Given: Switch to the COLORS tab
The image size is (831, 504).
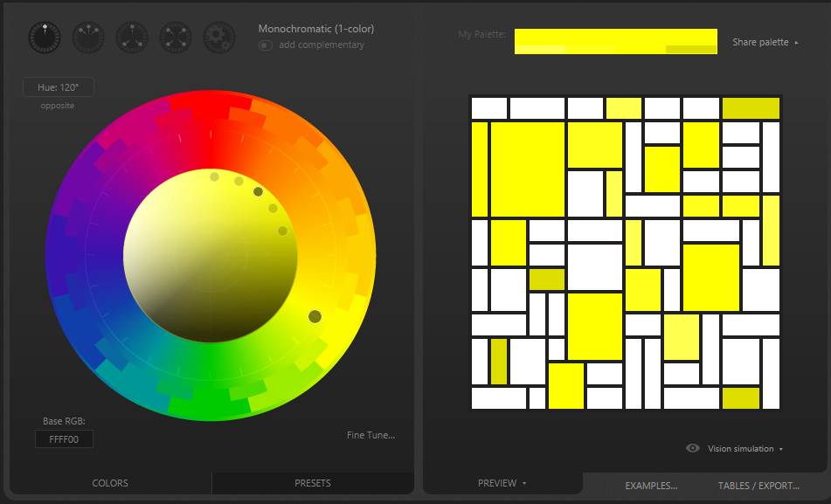Looking at the screenshot, I should (110, 483).
